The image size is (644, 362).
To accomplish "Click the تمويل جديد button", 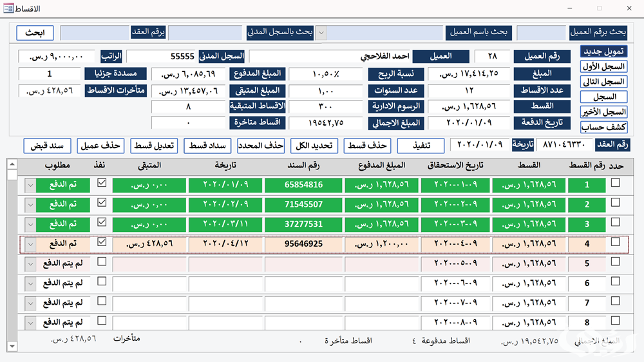I will tap(604, 52).
